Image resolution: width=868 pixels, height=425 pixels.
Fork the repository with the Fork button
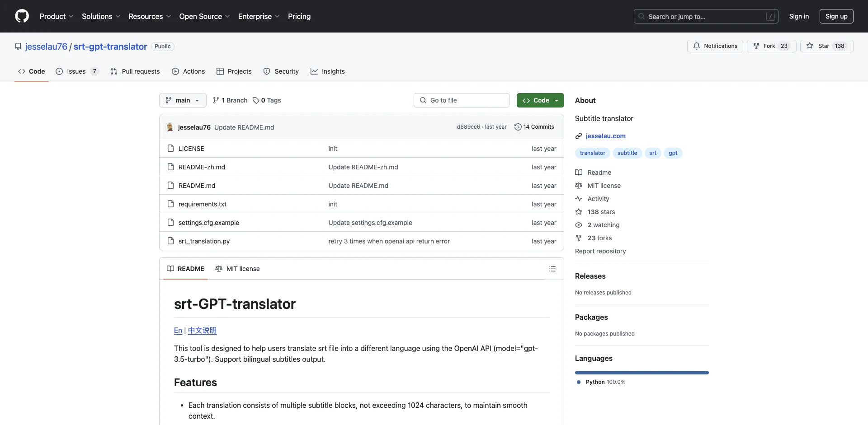pyautogui.click(x=771, y=46)
